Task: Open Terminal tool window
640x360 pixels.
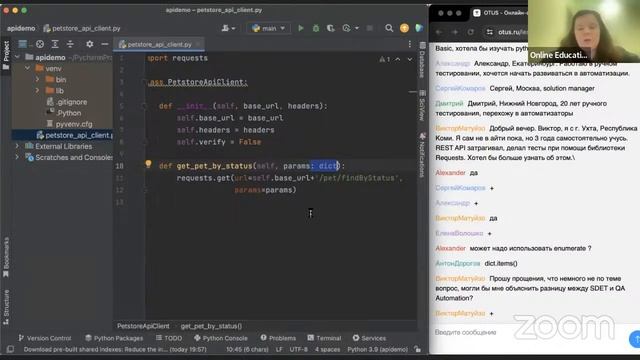Action: [x=324, y=338]
